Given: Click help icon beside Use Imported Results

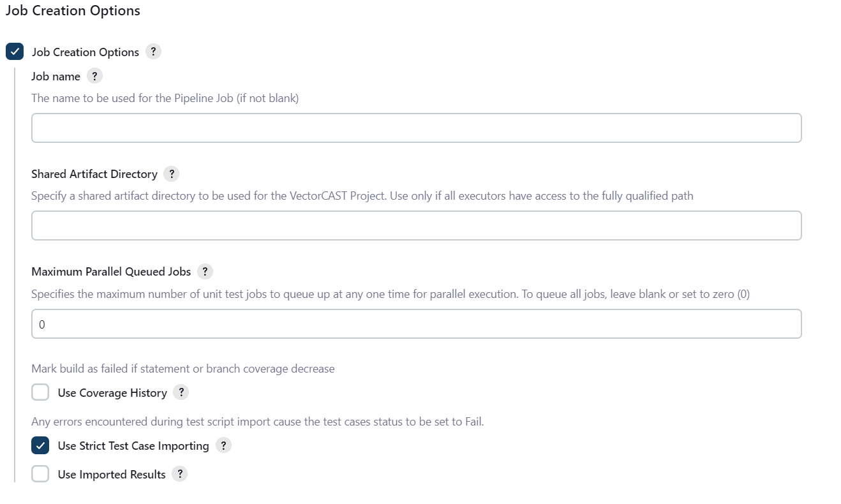Looking at the screenshot, I should (x=180, y=474).
